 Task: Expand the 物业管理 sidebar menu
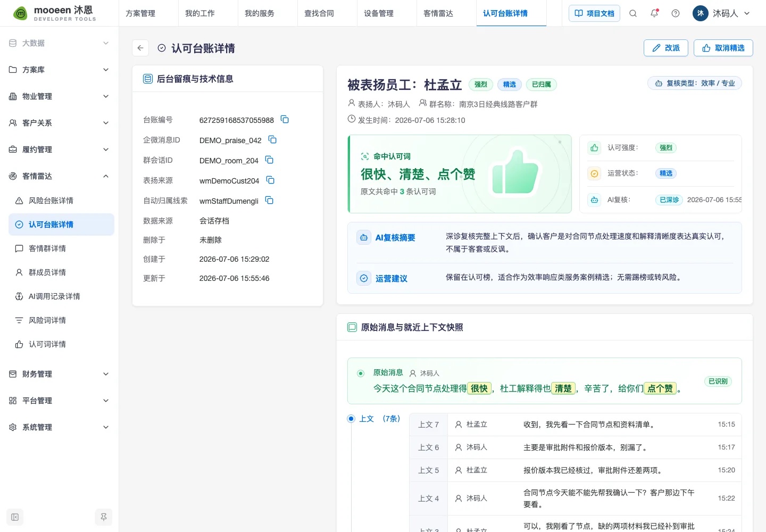click(59, 96)
